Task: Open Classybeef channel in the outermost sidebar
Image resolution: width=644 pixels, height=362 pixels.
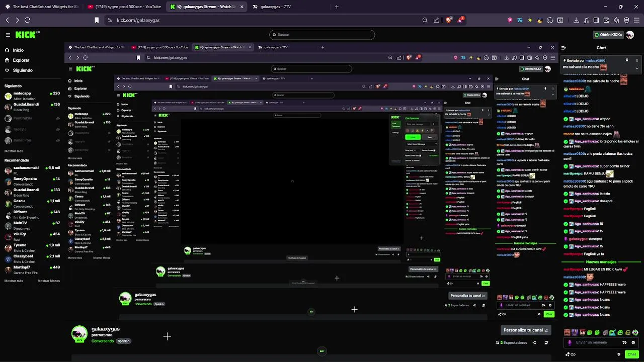Action: coord(32,259)
